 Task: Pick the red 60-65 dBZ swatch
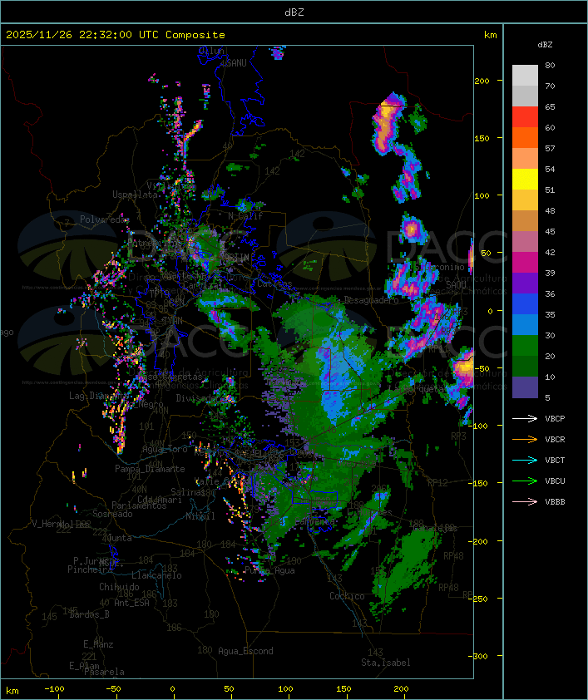pos(525,117)
